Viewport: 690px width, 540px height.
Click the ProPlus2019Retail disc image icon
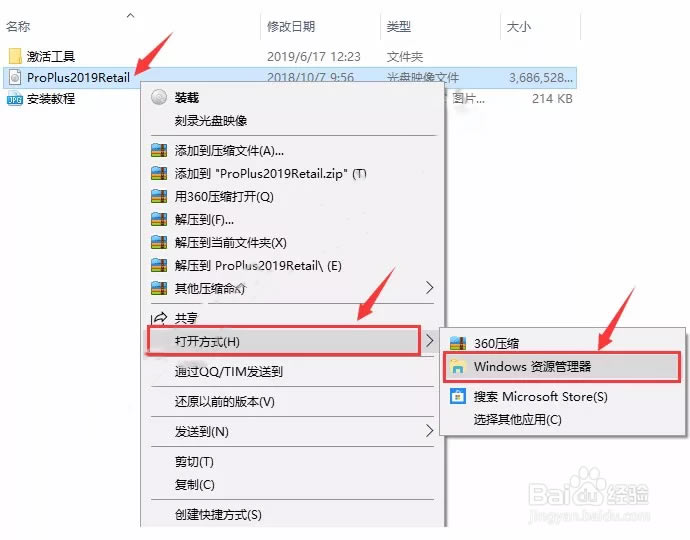coord(15,77)
